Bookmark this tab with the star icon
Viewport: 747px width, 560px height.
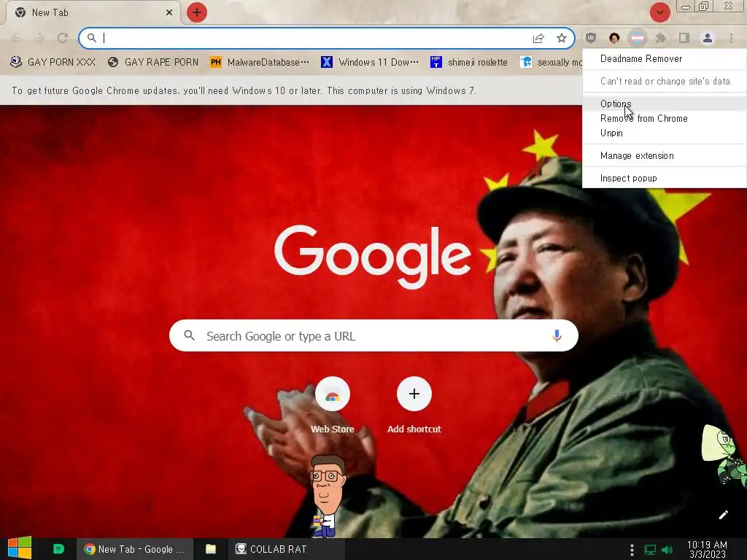[x=562, y=38]
